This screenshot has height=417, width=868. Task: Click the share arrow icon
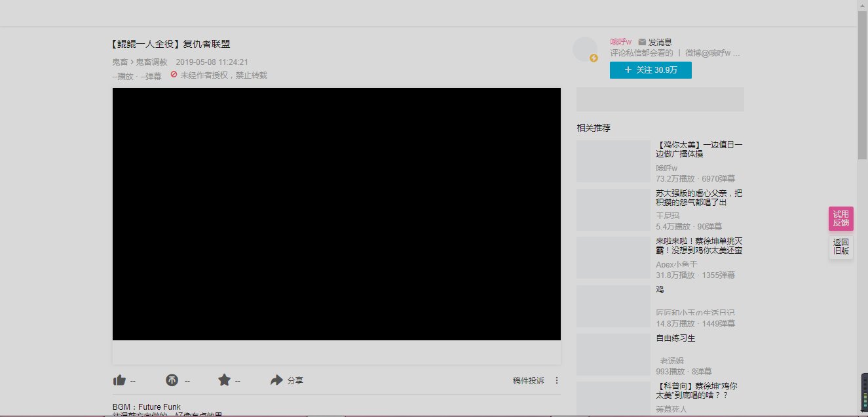coord(276,380)
